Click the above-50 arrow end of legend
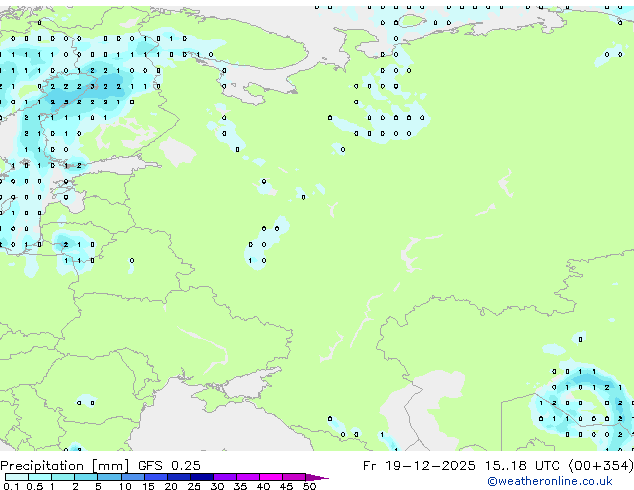This screenshot has height=490, width=634. 317,477
